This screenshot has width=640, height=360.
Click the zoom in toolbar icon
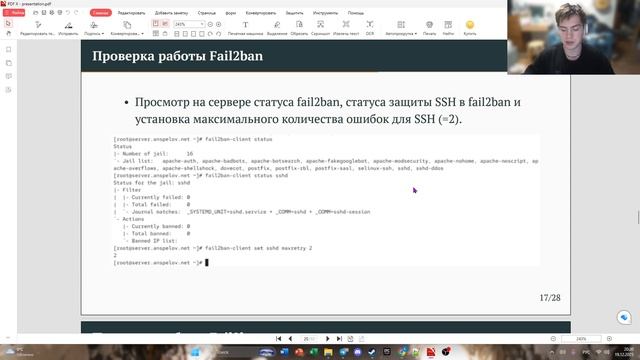click(x=219, y=24)
